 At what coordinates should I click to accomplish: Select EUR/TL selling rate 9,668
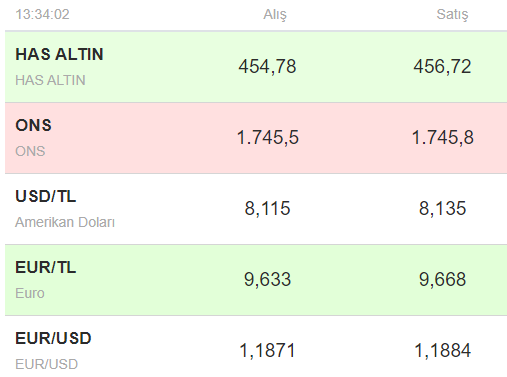pyautogui.click(x=442, y=279)
